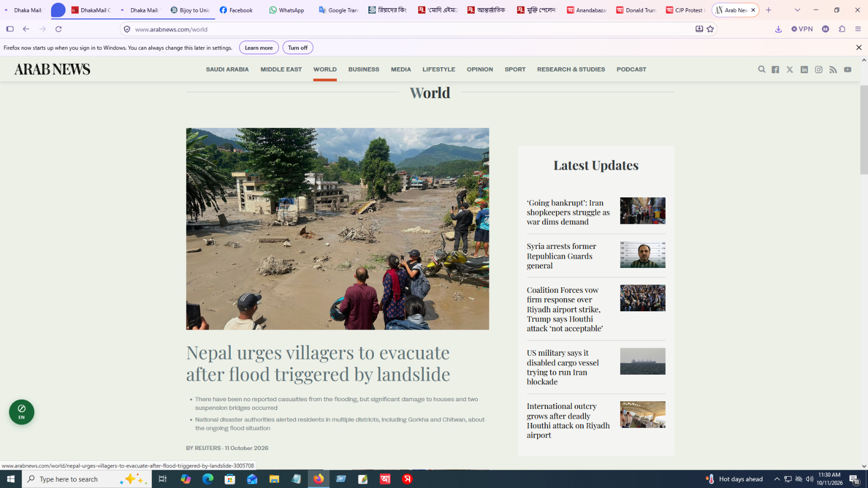
Task: Reload the page with the refresh icon
Action: tap(59, 29)
